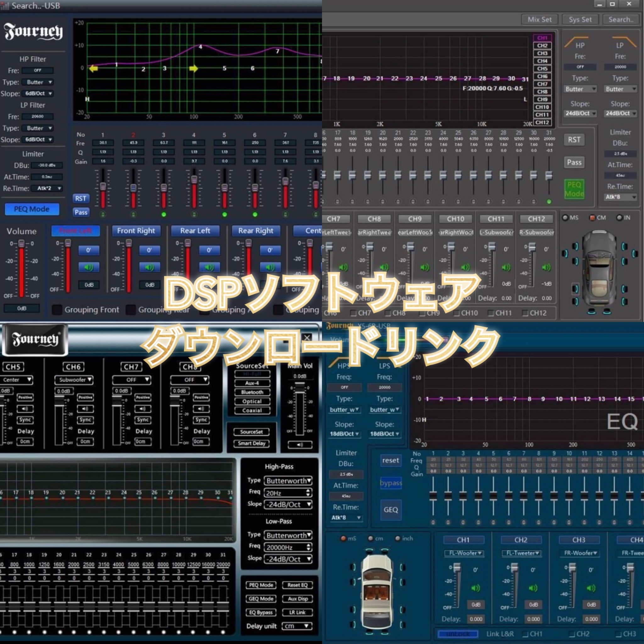644x644 pixels.
Task: Open CH6 Subwoofer output dropdown in black window
Action: (74, 380)
